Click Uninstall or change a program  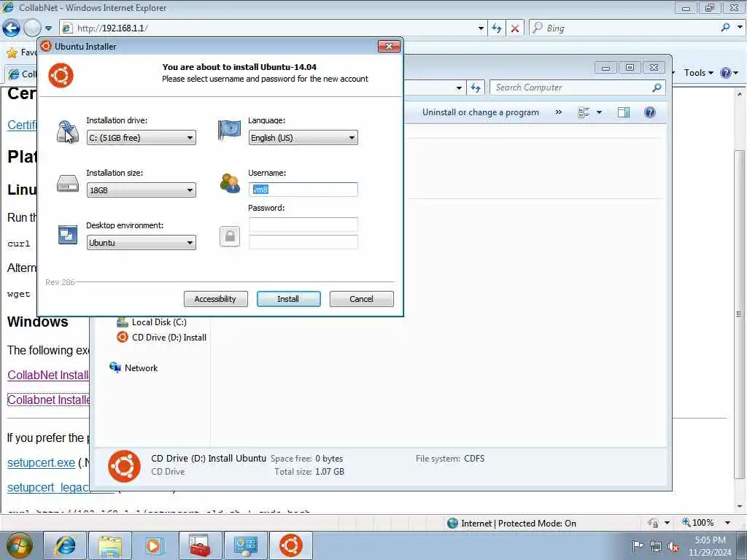click(480, 112)
